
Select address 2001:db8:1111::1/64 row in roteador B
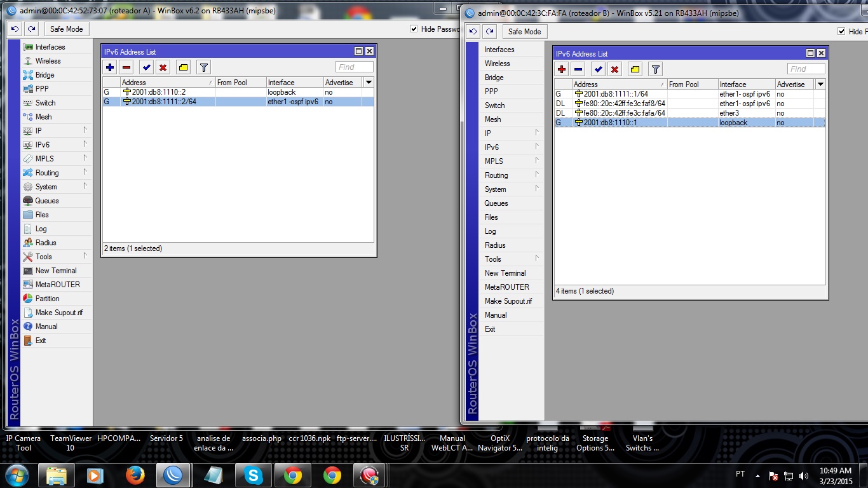tap(690, 94)
